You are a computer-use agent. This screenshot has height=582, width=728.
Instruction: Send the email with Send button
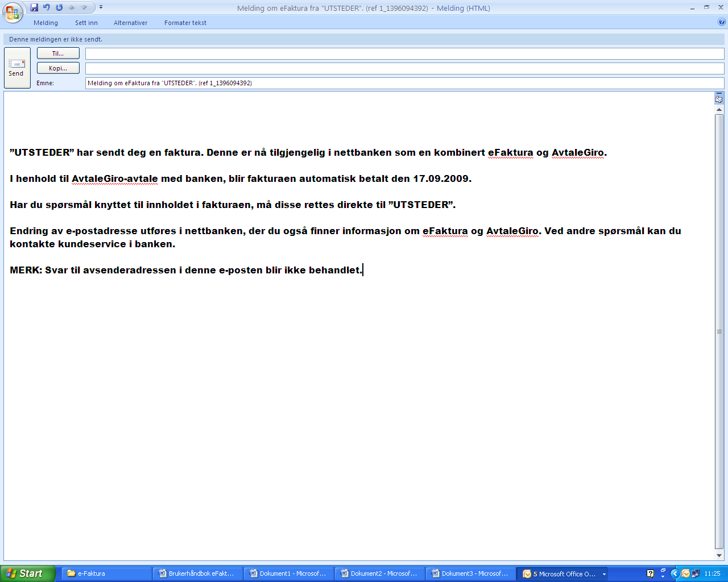(17, 68)
